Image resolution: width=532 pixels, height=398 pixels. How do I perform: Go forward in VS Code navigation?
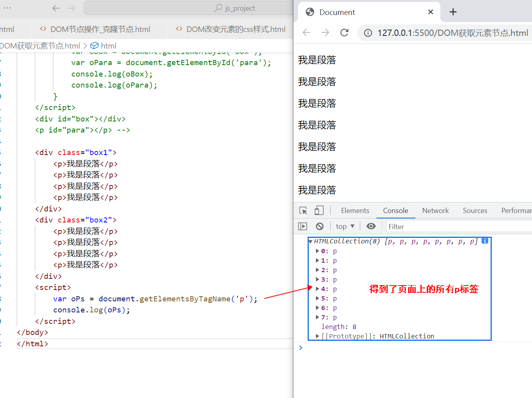point(71,8)
